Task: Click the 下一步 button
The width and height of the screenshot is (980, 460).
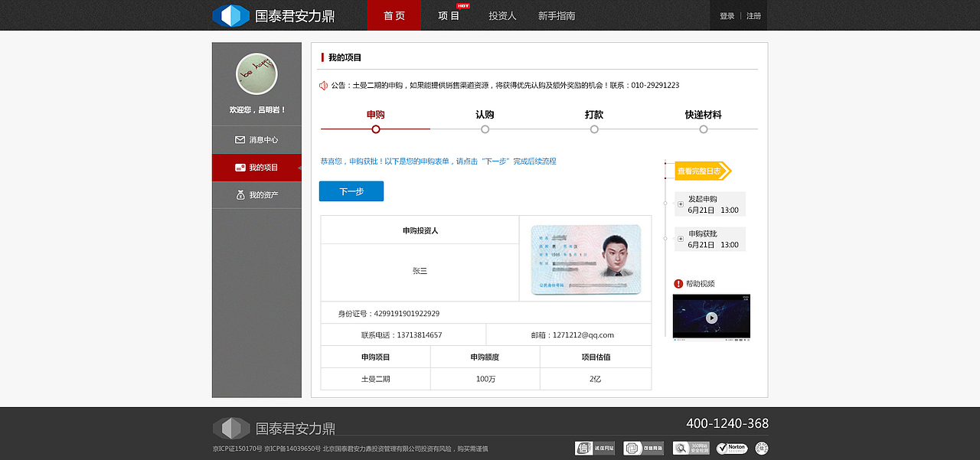Action: click(x=351, y=191)
